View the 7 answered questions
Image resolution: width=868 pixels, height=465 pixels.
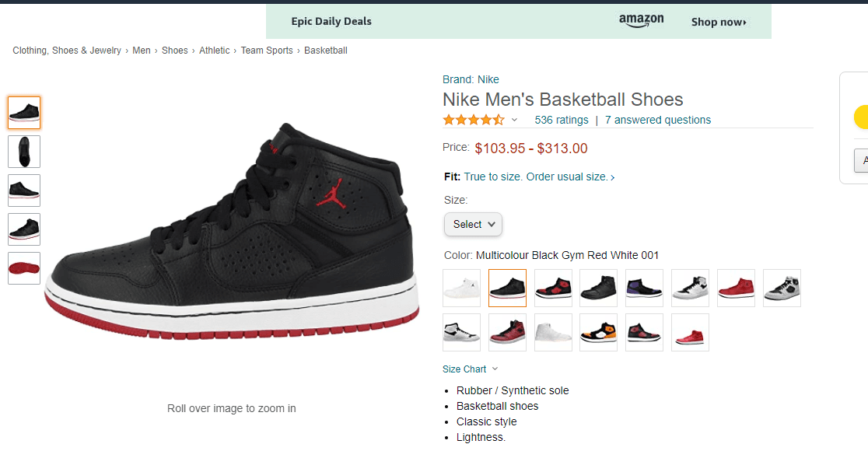(657, 120)
